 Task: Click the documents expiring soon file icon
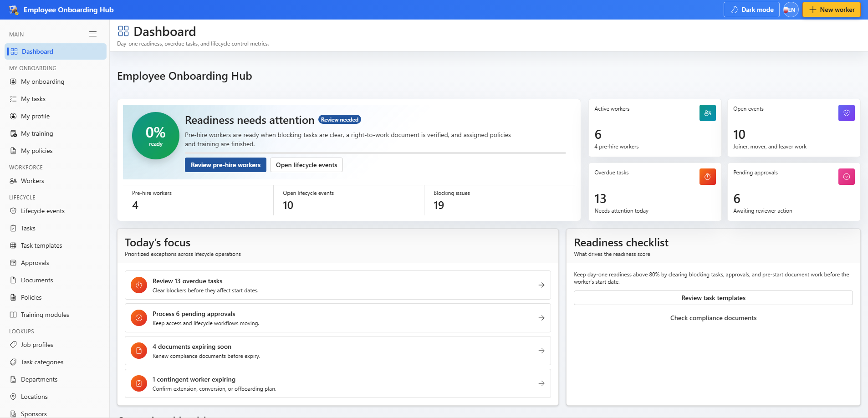139,351
